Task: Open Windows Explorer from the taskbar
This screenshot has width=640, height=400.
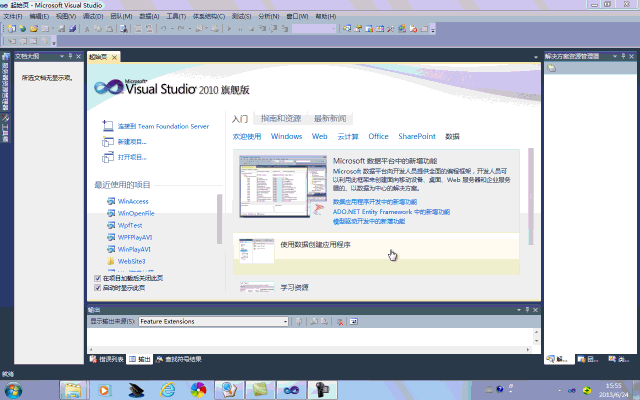Action: coord(72,390)
